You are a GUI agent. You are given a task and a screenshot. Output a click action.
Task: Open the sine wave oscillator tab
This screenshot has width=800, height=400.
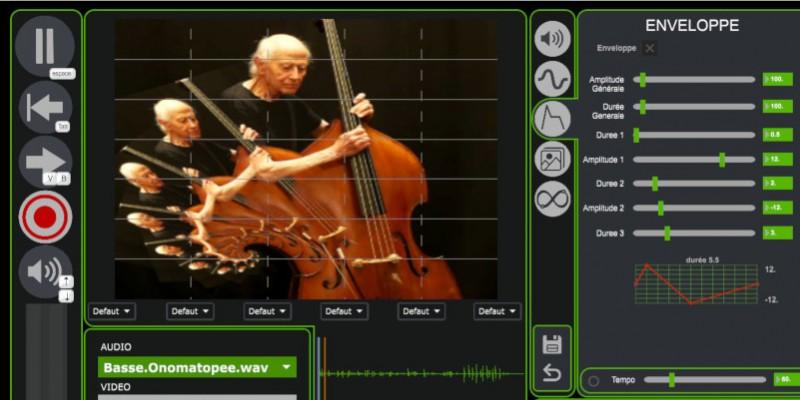552,78
